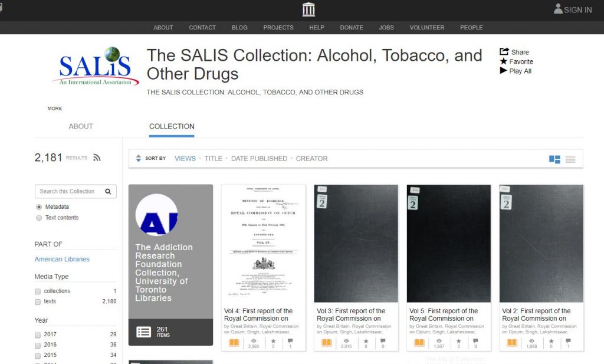Click the comment bubble on Vol 4 card

tap(290, 341)
